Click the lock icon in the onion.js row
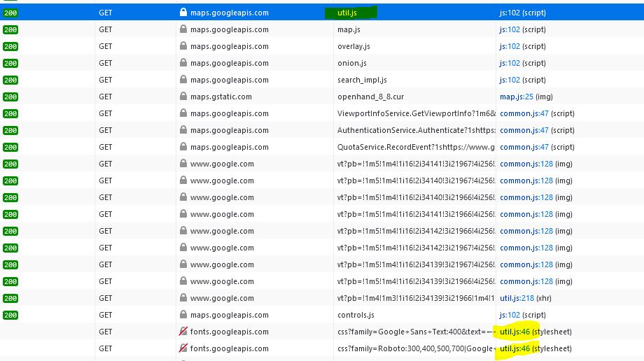The height and width of the screenshot is (361, 644). pyautogui.click(x=183, y=63)
